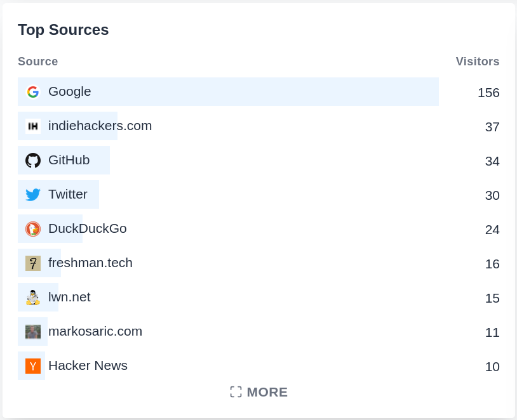Click the indiehackers.com favicon icon
The height and width of the screenshot is (420, 517).
pos(32,126)
